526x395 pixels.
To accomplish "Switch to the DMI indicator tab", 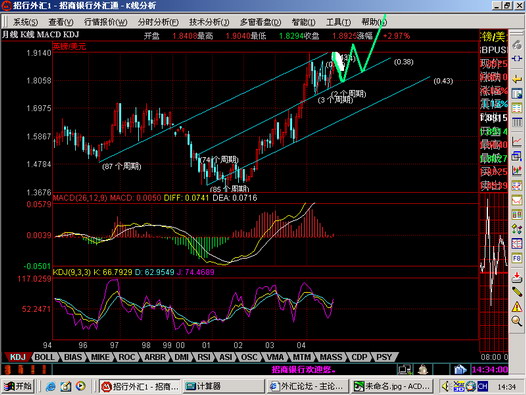I will click(x=181, y=357).
